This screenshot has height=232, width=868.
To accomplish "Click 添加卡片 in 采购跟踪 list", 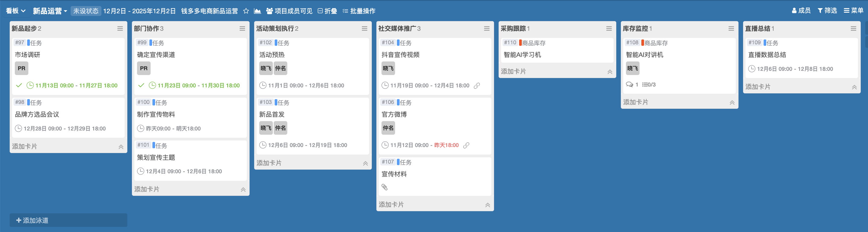I will point(513,71).
